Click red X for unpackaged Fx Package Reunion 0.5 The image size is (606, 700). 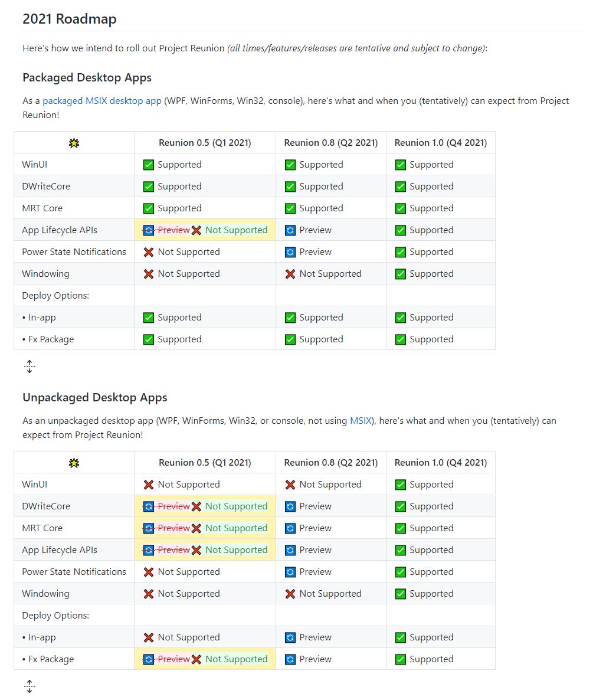click(x=196, y=660)
